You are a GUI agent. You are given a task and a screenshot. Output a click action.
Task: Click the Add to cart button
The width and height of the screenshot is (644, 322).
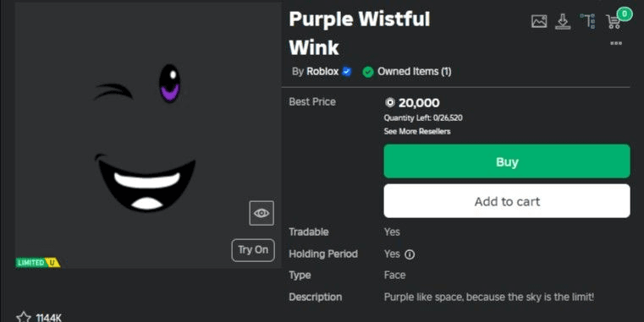507,201
